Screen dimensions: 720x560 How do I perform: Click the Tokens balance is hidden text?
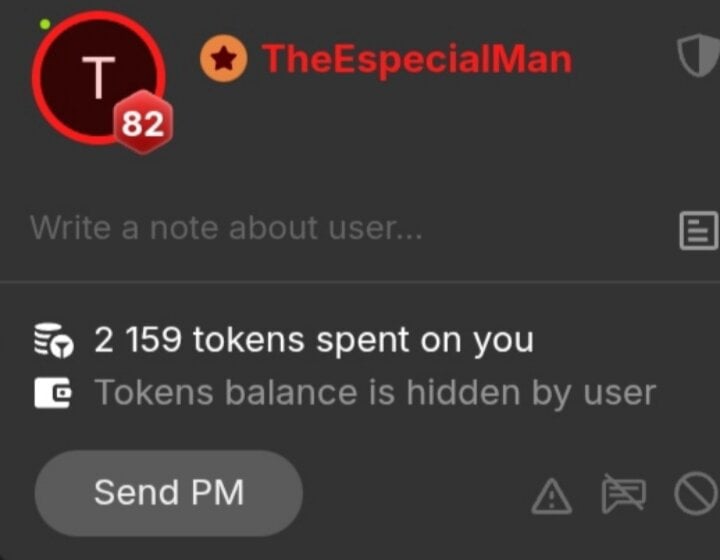coord(375,393)
